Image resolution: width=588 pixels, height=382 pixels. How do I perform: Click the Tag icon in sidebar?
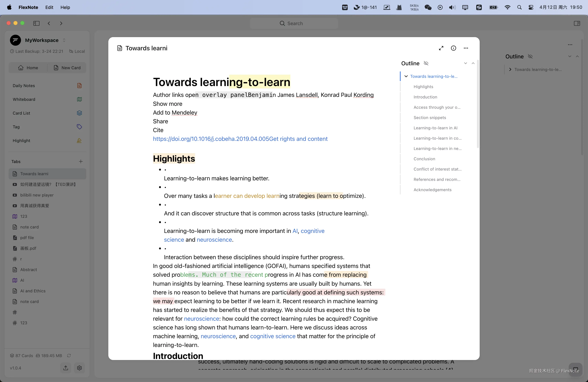(x=79, y=127)
